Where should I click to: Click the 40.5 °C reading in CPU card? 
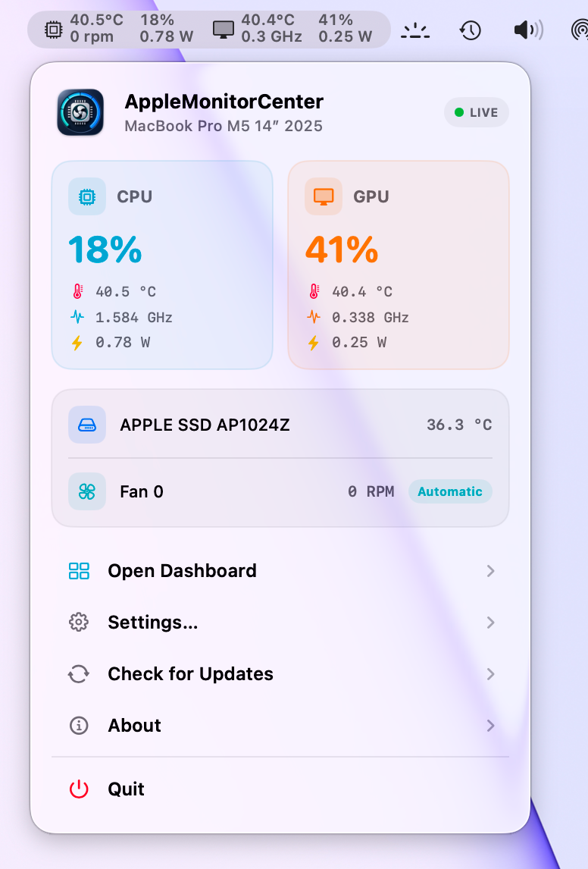click(126, 291)
